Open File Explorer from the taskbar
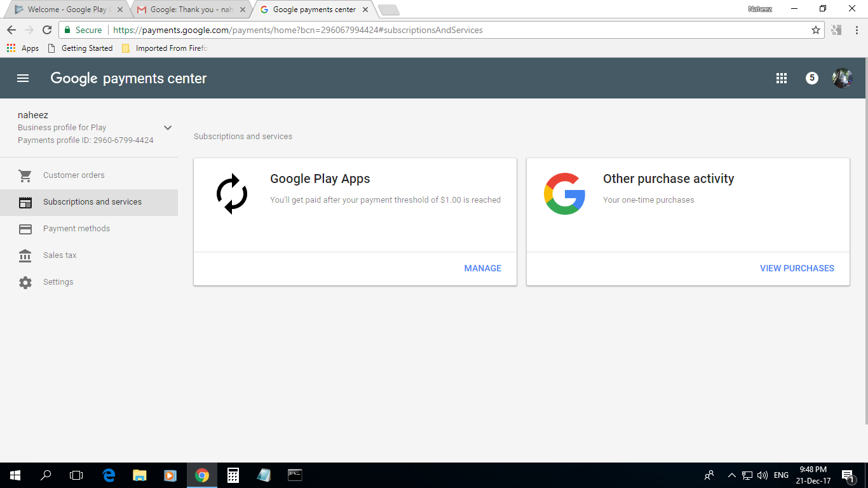Screen dimensions: 868x488 (140, 475)
